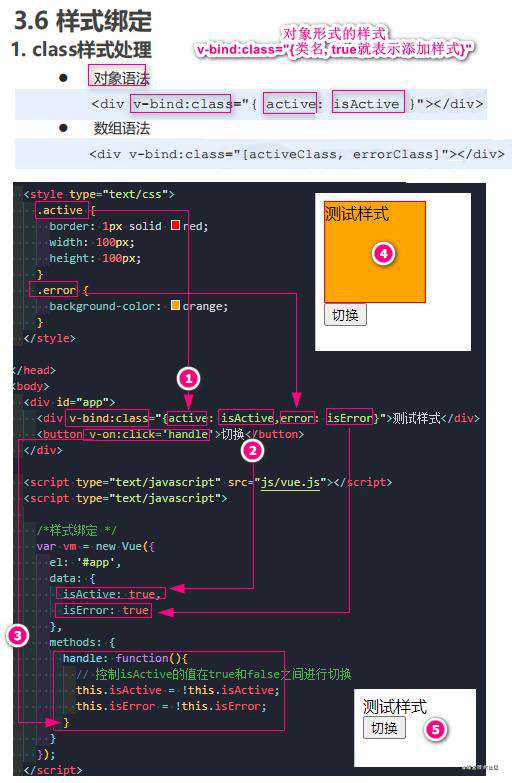Click the isError: true data line
Screen dimensions: 512x783
point(104,610)
